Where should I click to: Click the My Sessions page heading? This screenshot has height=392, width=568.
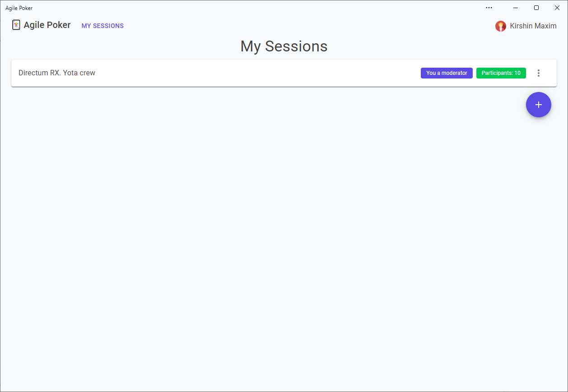click(x=284, y=46)
